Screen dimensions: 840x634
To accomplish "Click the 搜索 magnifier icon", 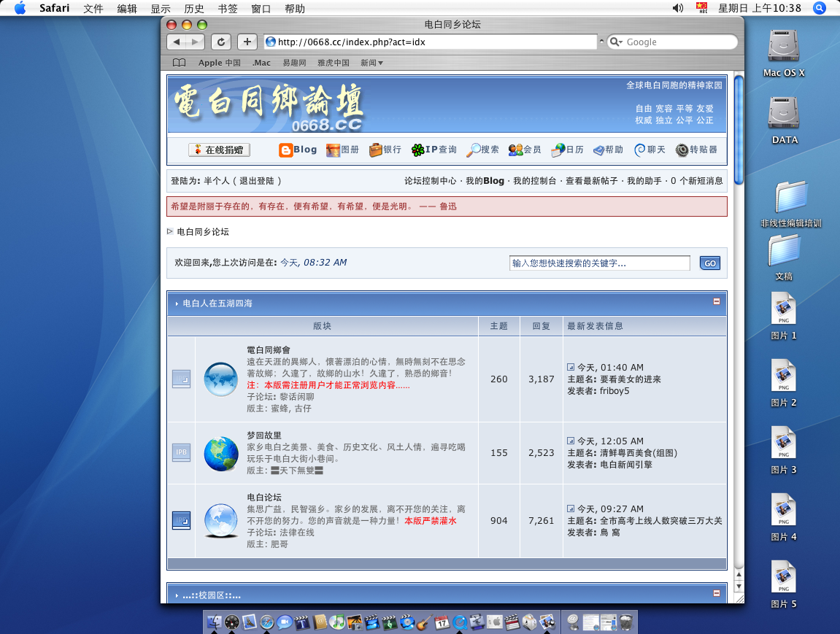I will 474,150.
